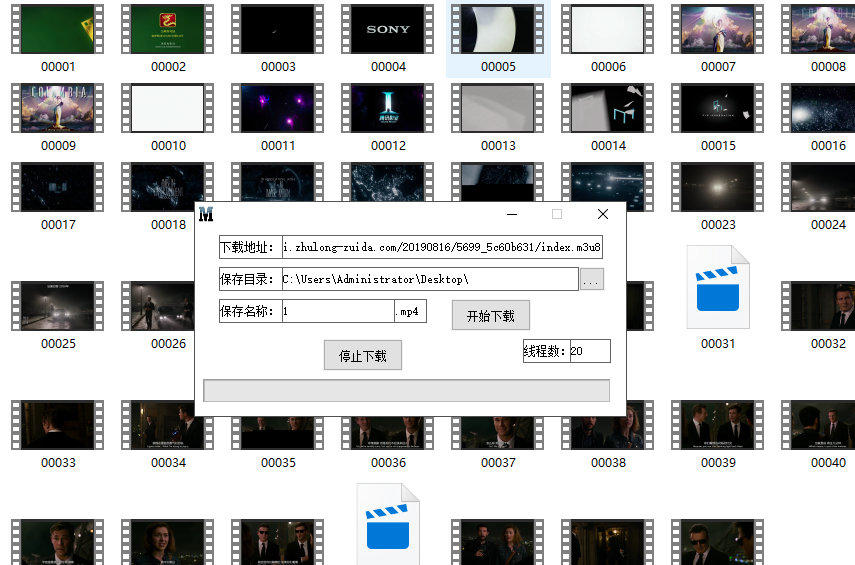This screenshot has width=855, height=565.
Task: Close the downloader dialog
Action: click(603, 214)
